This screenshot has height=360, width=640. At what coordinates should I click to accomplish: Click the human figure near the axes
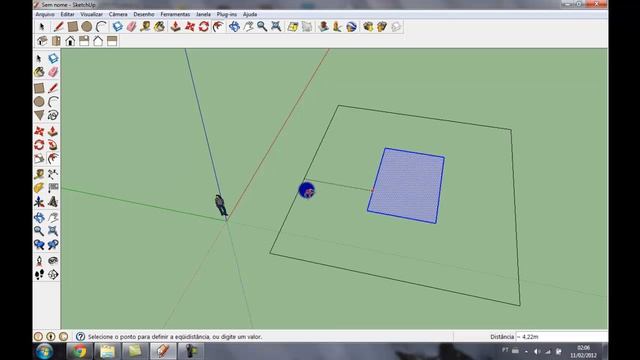221,205
